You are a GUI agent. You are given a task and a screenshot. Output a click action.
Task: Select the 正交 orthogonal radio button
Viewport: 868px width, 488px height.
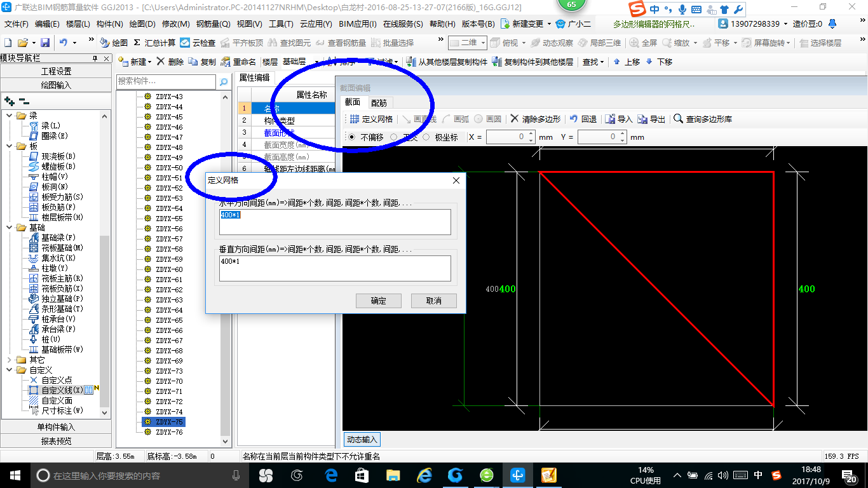click(394, 137)
